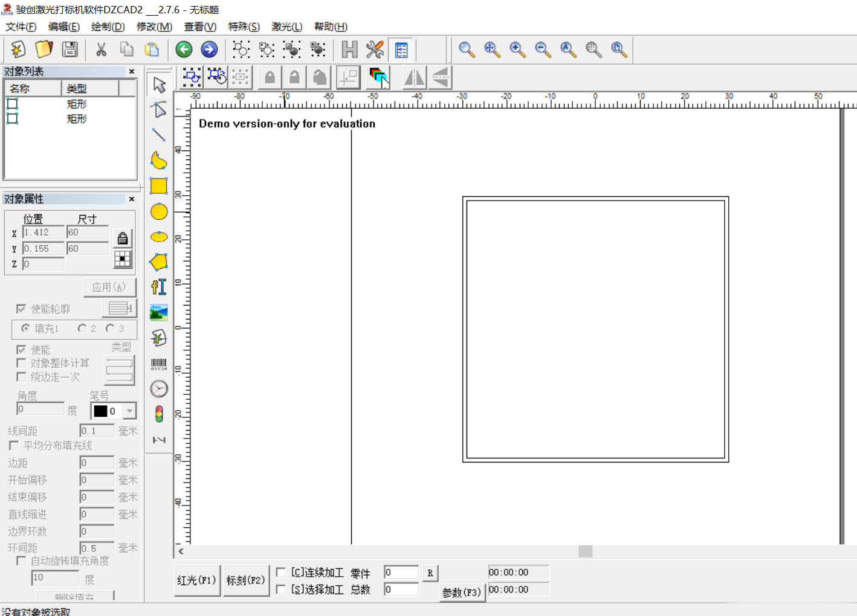Click the black pen color swatch

100,411
